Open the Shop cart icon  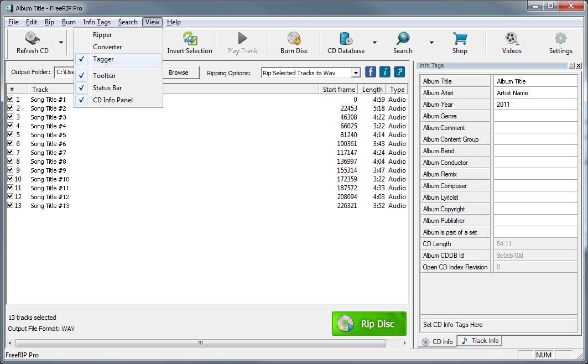click(x=460, y=38)
